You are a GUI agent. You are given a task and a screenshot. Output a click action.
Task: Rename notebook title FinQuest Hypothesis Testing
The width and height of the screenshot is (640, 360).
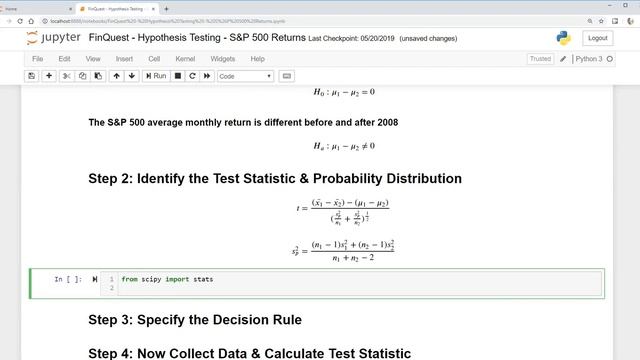pos(197,38)
